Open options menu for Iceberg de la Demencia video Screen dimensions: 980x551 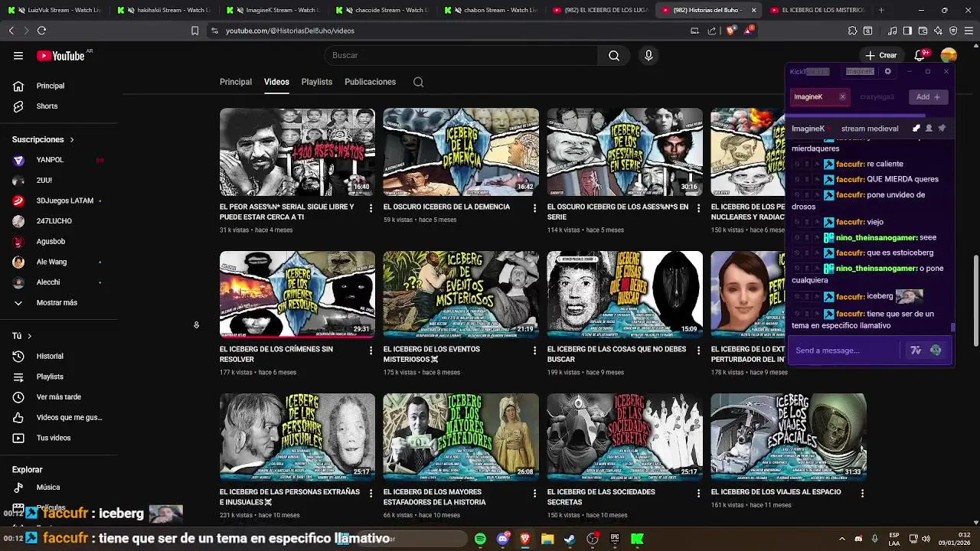point(534,208)
